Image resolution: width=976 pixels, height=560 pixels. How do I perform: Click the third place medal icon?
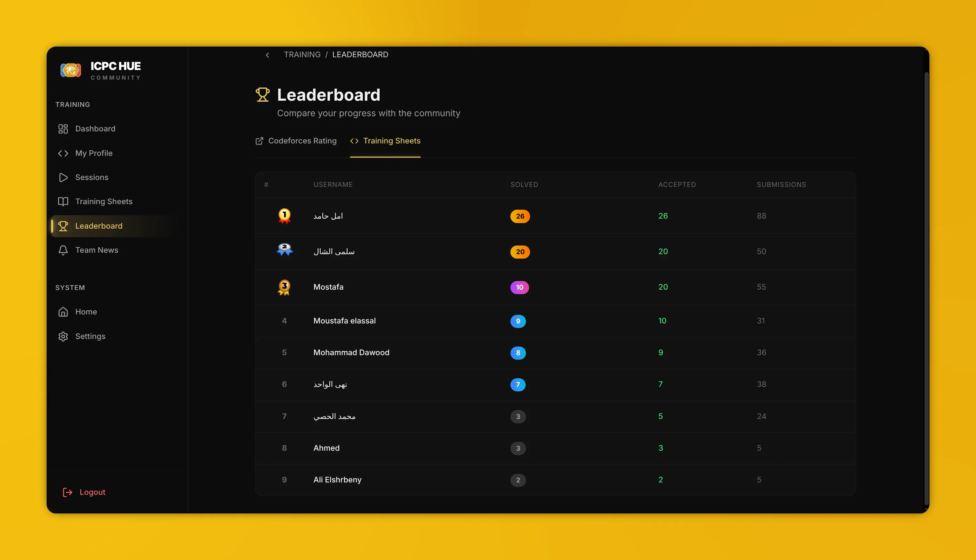pos(284,287)
